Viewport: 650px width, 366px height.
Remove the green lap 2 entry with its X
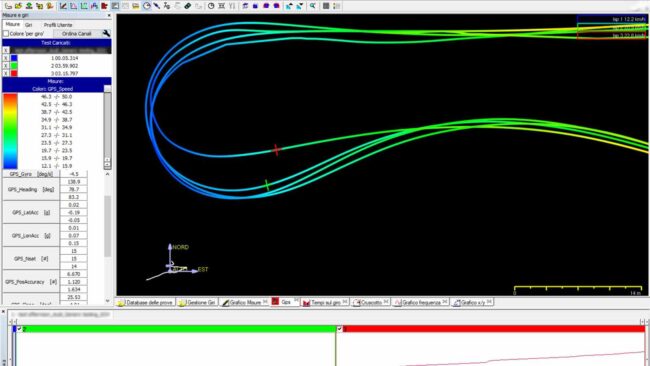(6, 65)
